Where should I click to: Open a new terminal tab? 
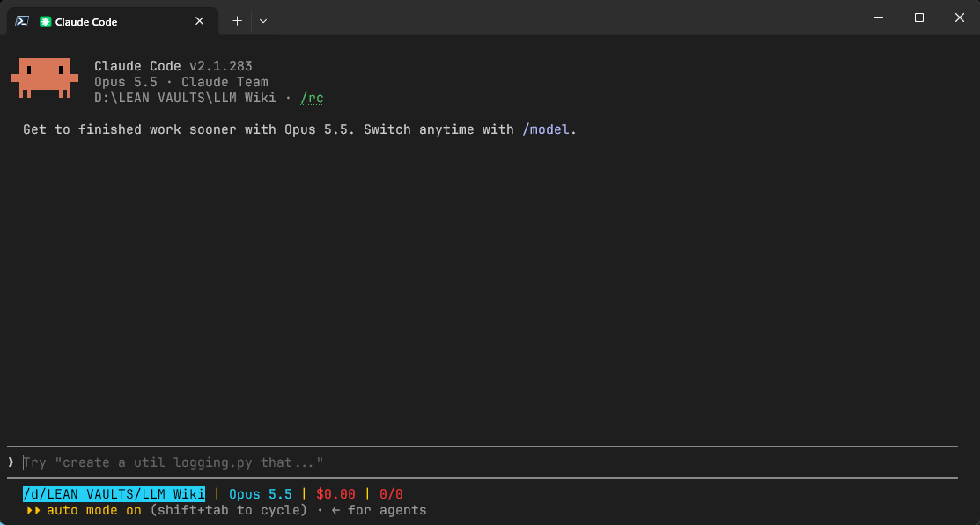[237, 21]
